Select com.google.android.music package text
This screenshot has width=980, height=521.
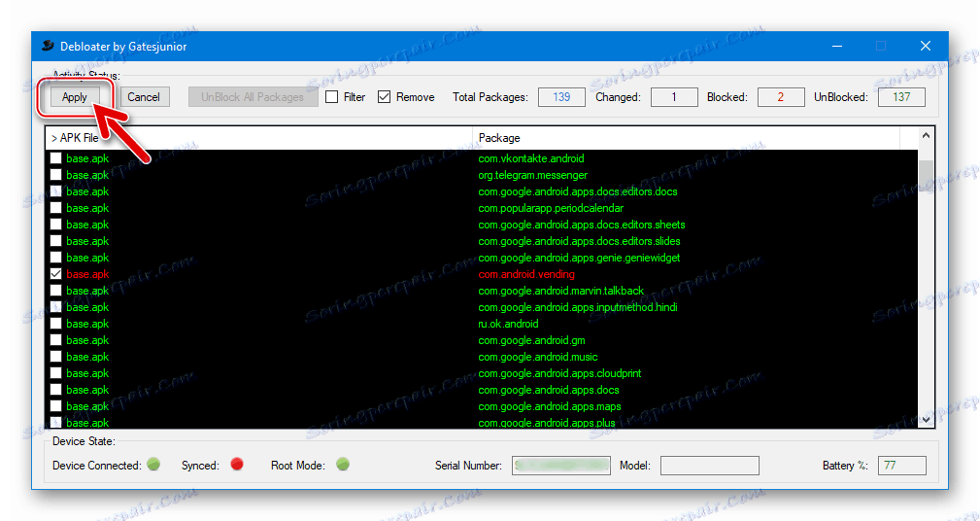click(x=537, y=357)
